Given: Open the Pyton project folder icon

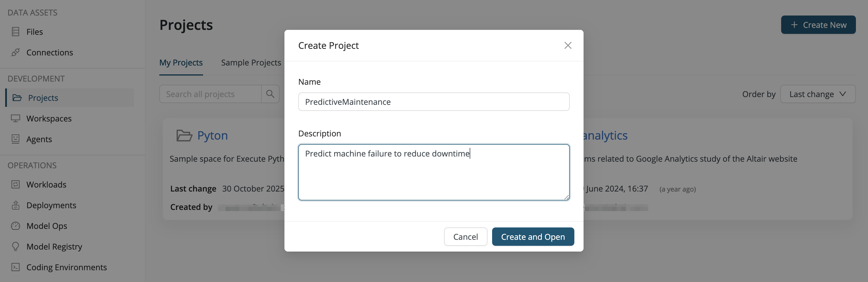Looking at the screenshot, I should [x=184, y=135].
